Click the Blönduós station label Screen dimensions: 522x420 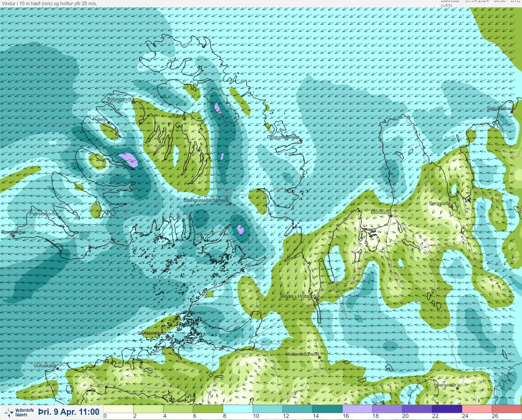(x=381, y=212)
